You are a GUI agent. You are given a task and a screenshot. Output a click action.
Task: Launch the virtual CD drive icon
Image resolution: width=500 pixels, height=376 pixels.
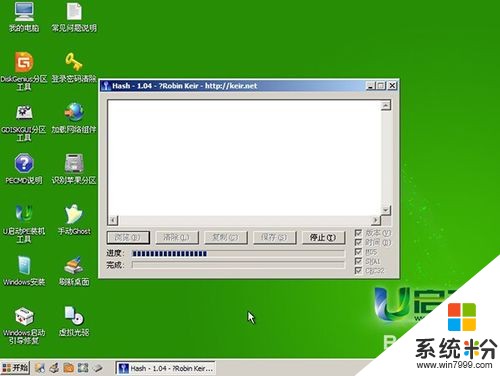[x=74, y=315]
